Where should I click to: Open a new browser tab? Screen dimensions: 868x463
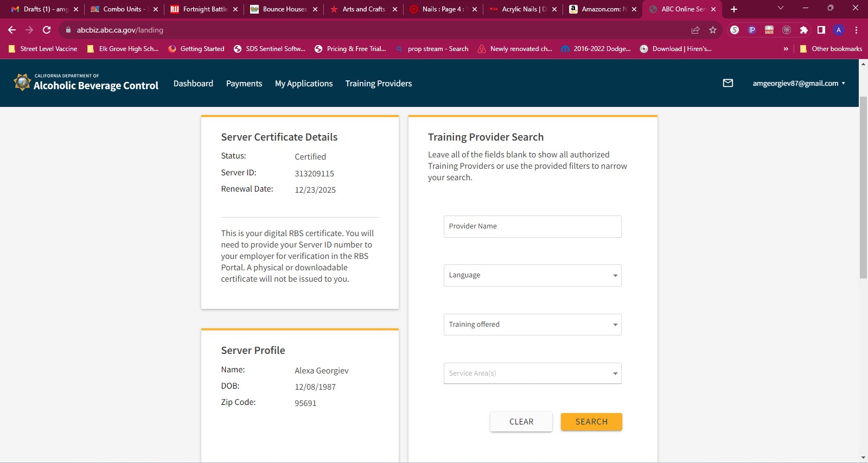(734, 9)
